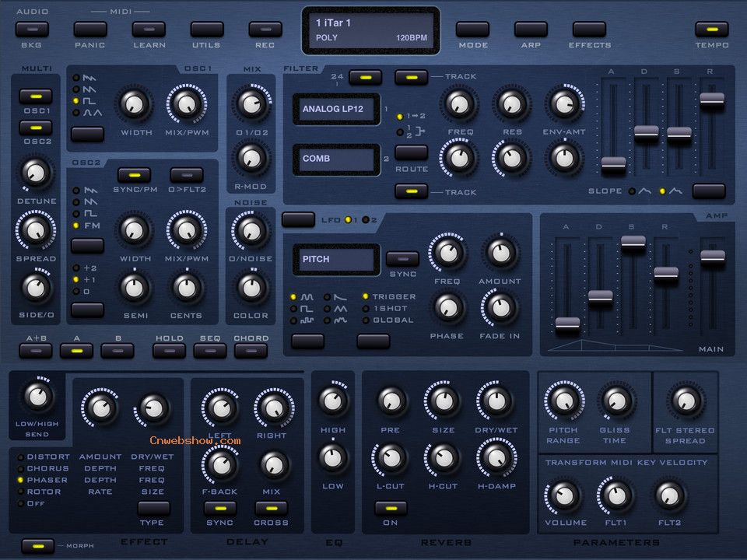Select parallel filter routing option
The height and width of the screenshot is (560, 747).
[x=400, y=132]
